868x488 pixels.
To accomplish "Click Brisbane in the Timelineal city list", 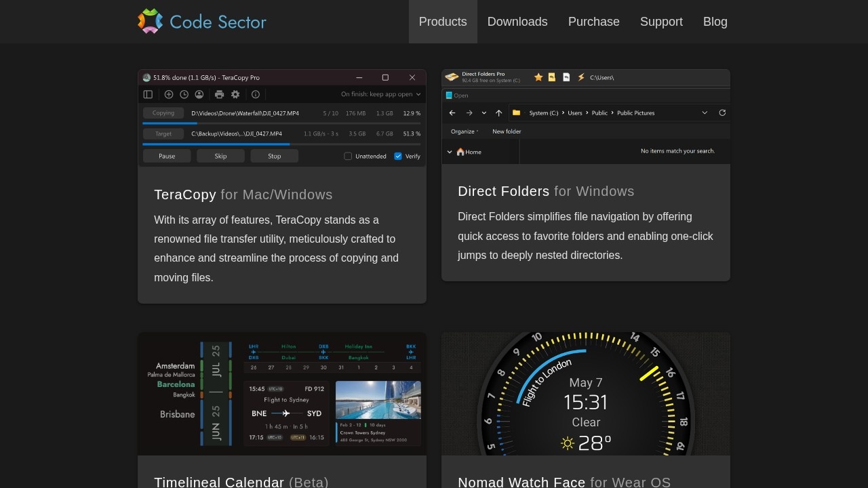I will (178, 414).
